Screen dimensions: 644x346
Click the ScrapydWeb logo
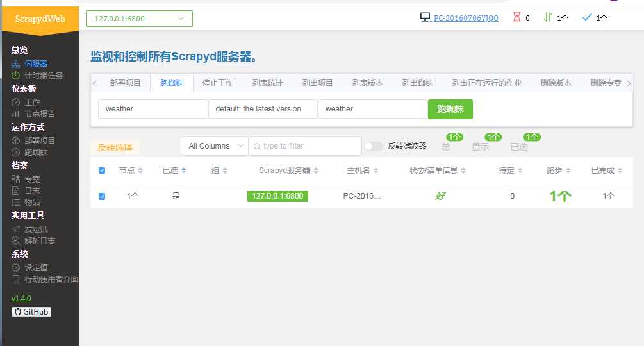tap(40, 19)
